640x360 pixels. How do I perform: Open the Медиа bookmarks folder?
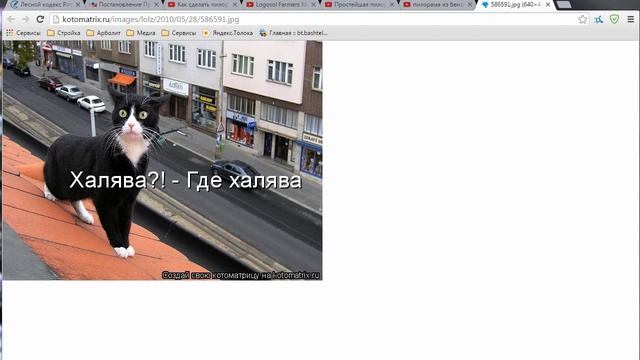[x=141, y=33]
